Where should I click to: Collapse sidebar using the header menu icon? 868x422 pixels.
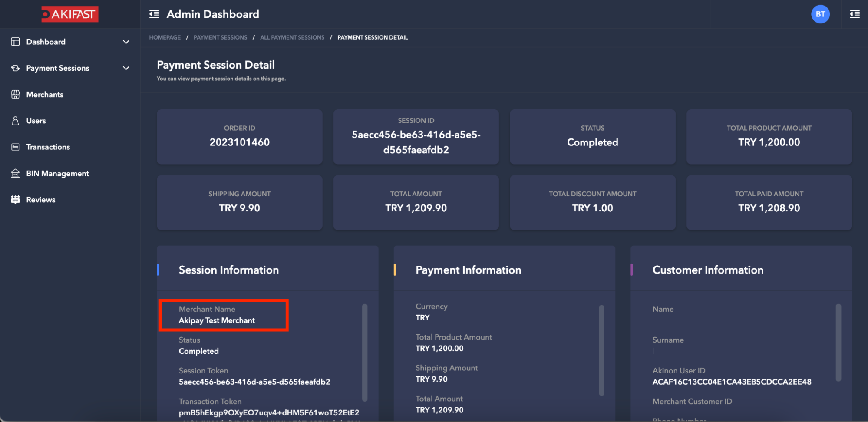click(x=154, y=14)
